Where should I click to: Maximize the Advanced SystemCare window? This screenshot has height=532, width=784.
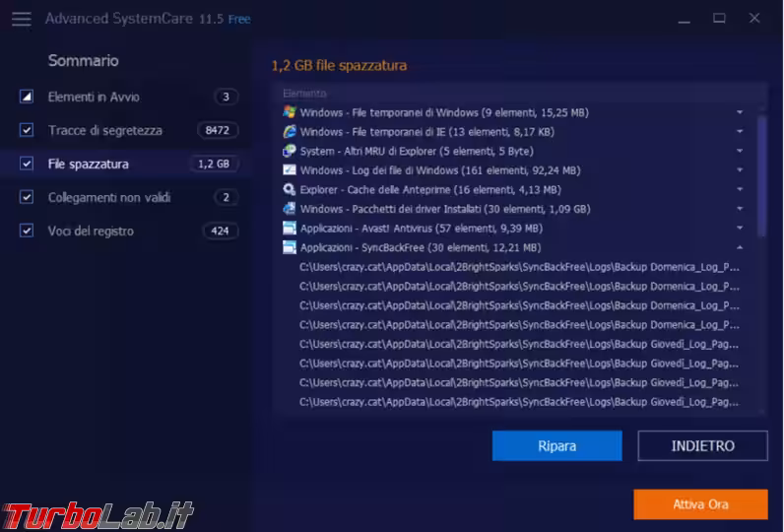tap(719, 19)
